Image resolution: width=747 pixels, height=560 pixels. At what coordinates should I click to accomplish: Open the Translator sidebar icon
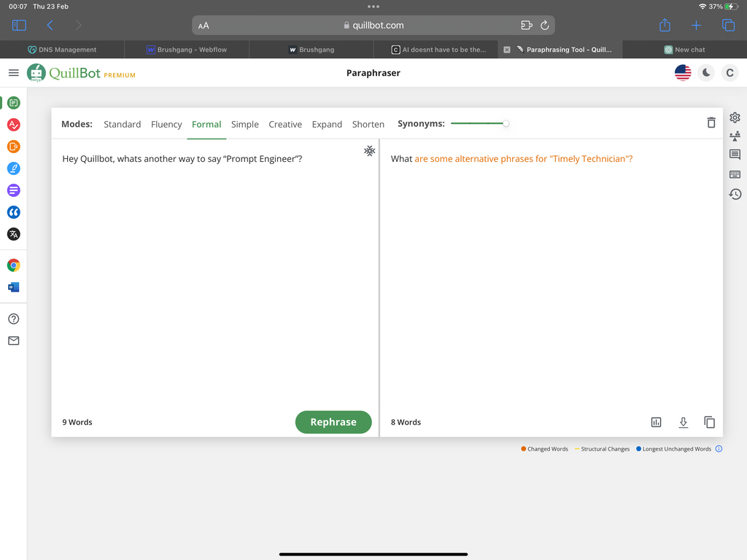click(14, 234)
